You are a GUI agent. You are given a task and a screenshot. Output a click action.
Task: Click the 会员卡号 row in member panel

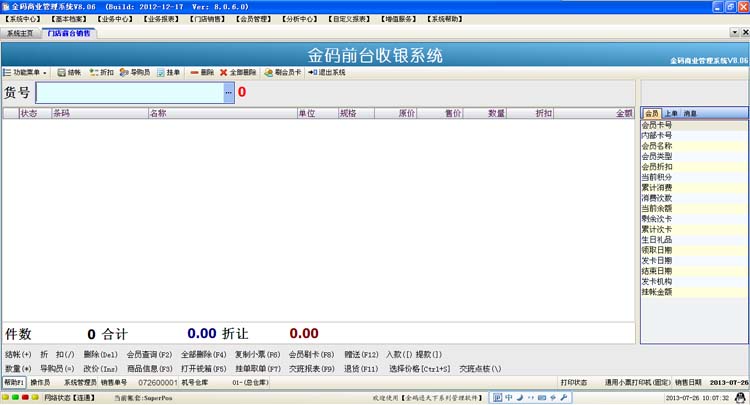(694, 125)
